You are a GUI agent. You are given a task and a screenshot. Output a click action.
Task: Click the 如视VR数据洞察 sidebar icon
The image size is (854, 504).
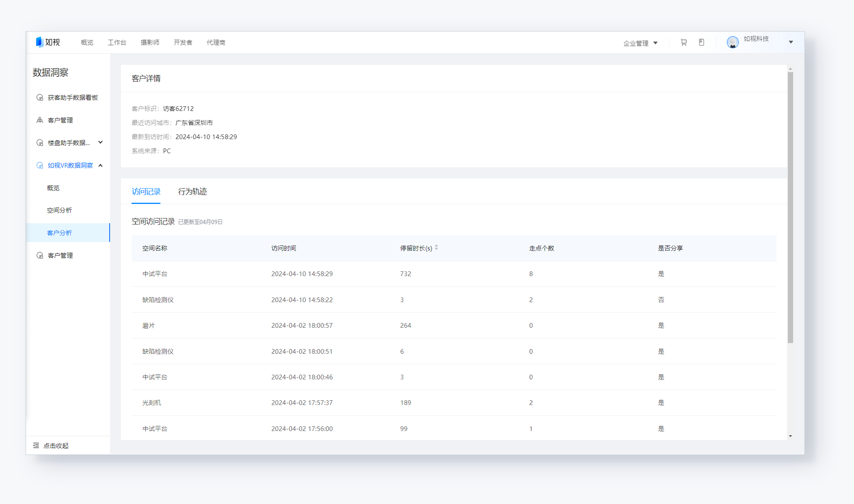tap(40, 165)
